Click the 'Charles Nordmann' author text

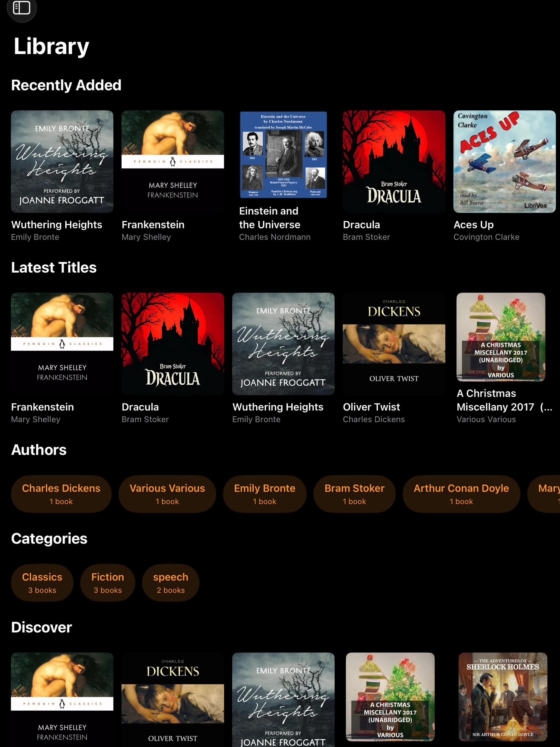coord(275,237)
